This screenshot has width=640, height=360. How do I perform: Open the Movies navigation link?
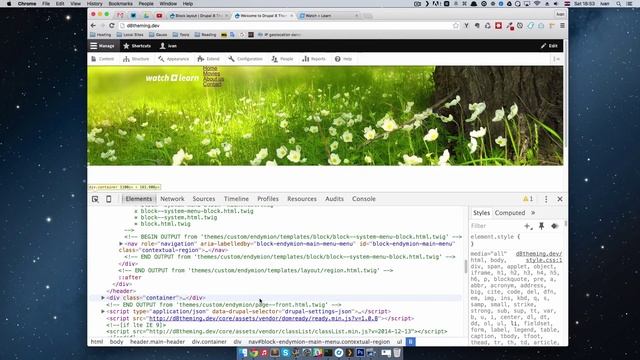[211, 74]
